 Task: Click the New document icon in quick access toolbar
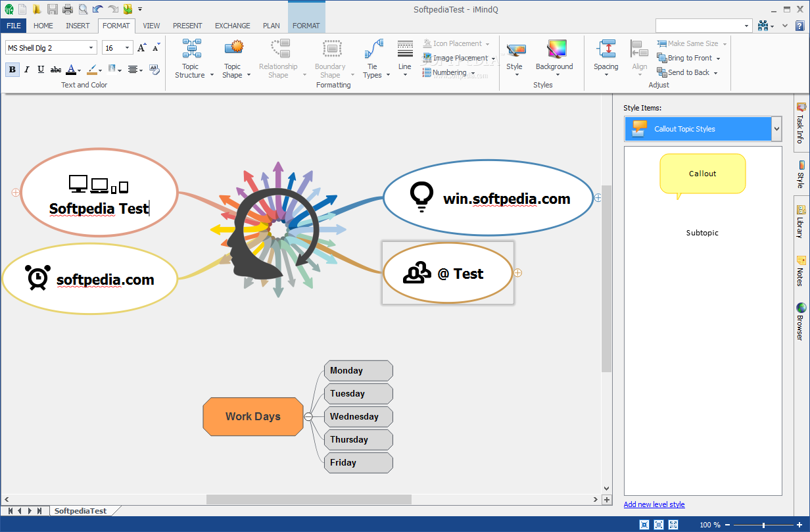[x=22, y=9]
